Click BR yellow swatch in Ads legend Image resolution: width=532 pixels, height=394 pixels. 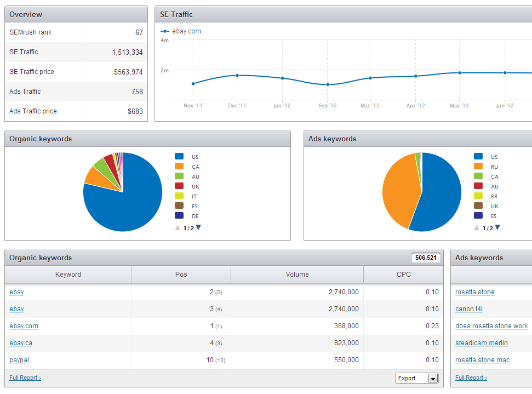[478, 196]
